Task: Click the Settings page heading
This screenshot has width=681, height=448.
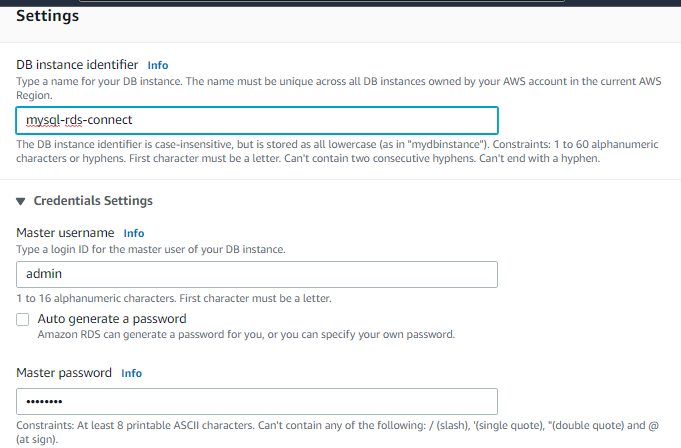Action: tap(47, 16)
